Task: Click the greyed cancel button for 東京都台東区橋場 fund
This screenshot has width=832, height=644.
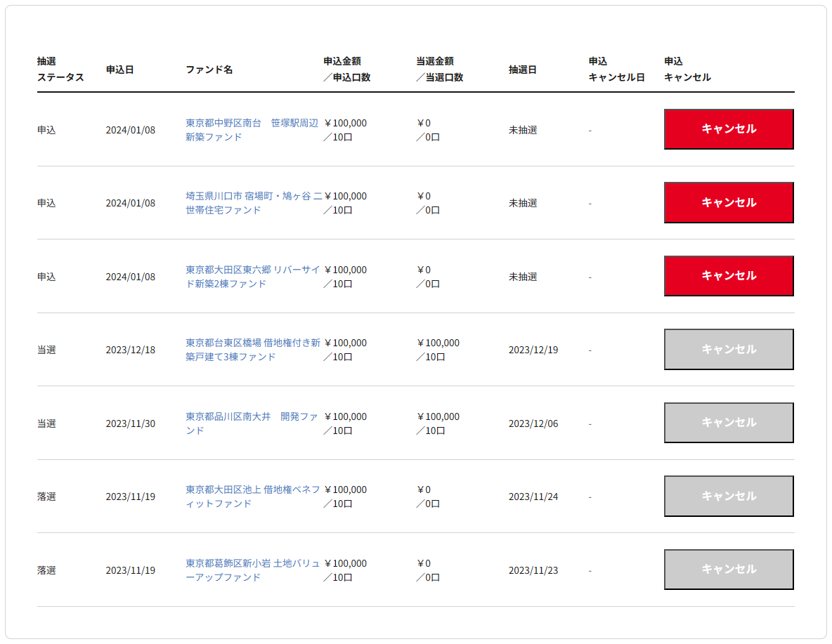Action: point(729,349)
